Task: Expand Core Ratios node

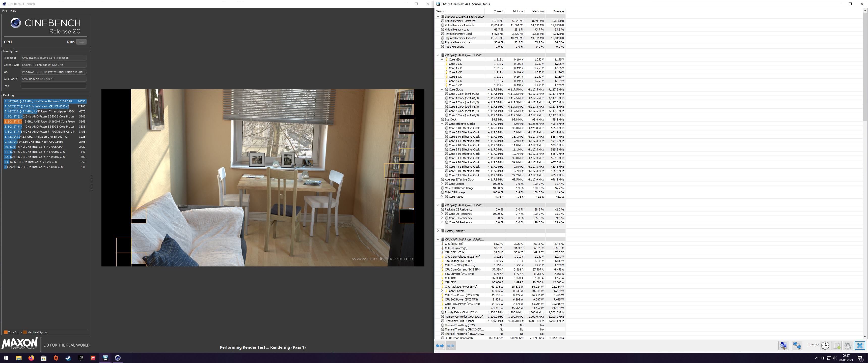Action: pos(442,196)
